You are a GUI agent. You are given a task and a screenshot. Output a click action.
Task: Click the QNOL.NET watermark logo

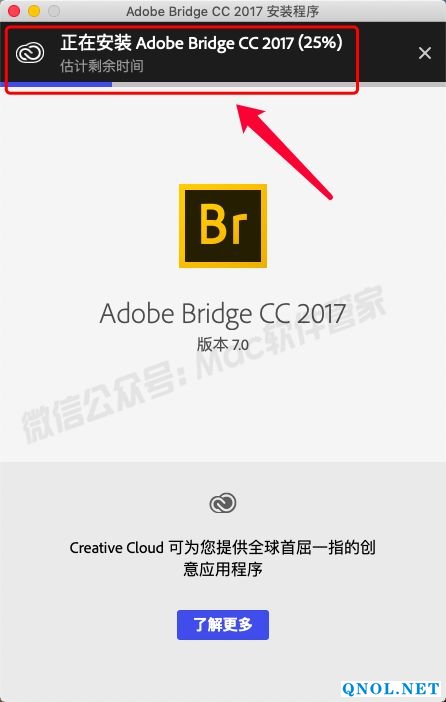(x=390, y=689)
